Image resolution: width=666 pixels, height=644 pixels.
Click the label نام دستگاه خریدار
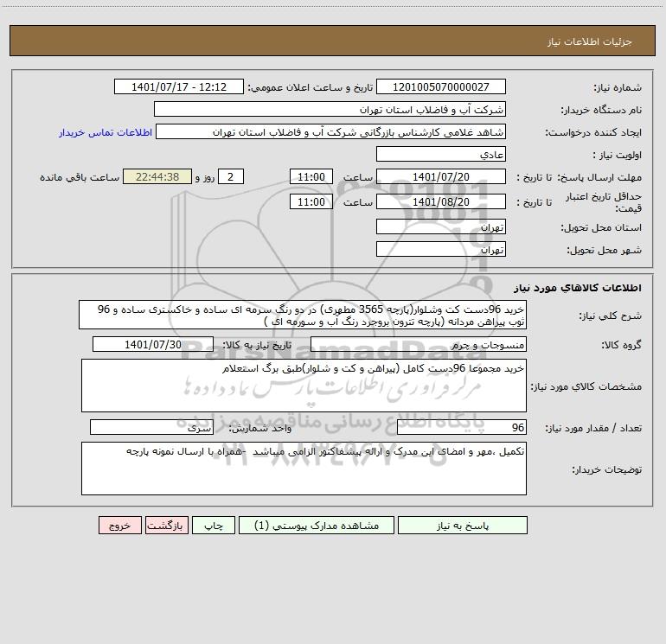601,111
